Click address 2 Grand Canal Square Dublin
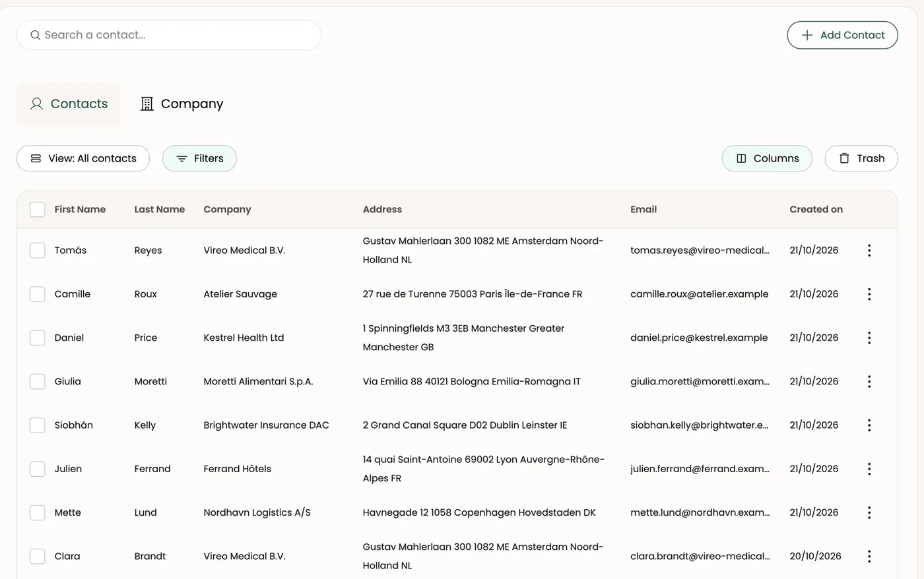The image size is (924, 579). [465, 425]
